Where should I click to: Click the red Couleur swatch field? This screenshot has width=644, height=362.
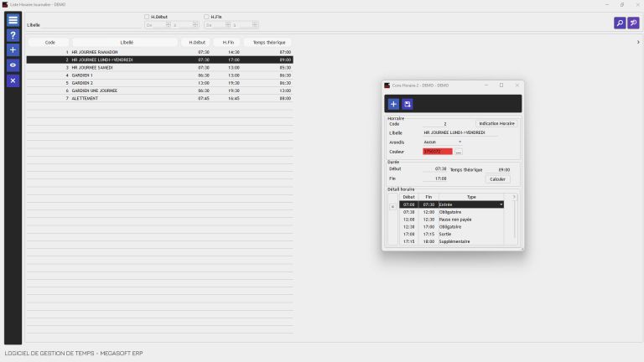tap(438, 152)
